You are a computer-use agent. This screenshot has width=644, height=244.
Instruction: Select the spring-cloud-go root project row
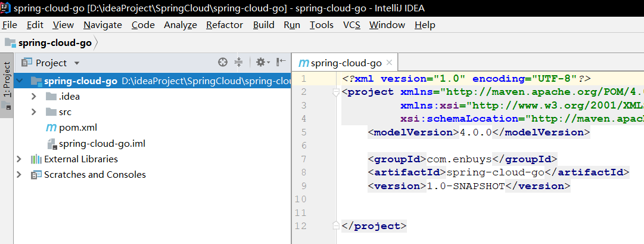(153, 81)
